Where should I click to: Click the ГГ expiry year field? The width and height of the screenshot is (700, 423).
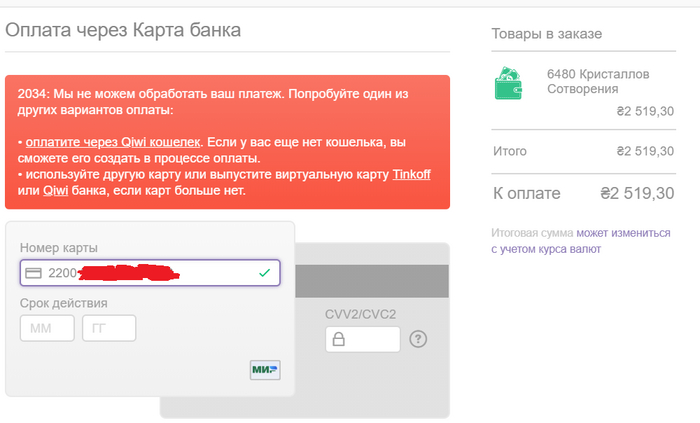(107, 328)
